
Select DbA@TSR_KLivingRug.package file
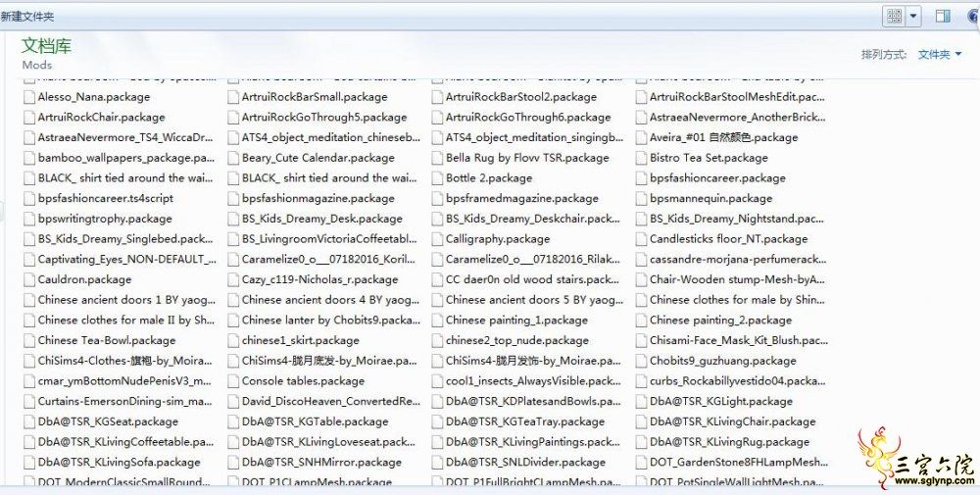point(729,442)
